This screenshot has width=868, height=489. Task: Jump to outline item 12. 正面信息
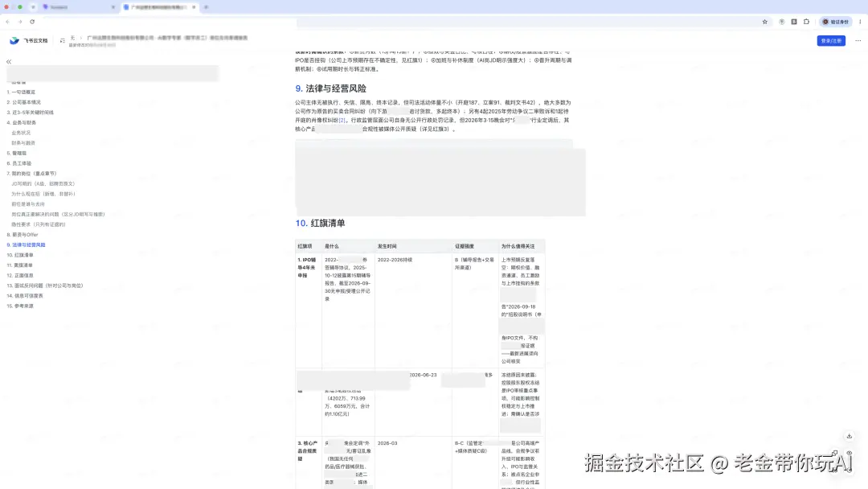click(x=20, y=275)
